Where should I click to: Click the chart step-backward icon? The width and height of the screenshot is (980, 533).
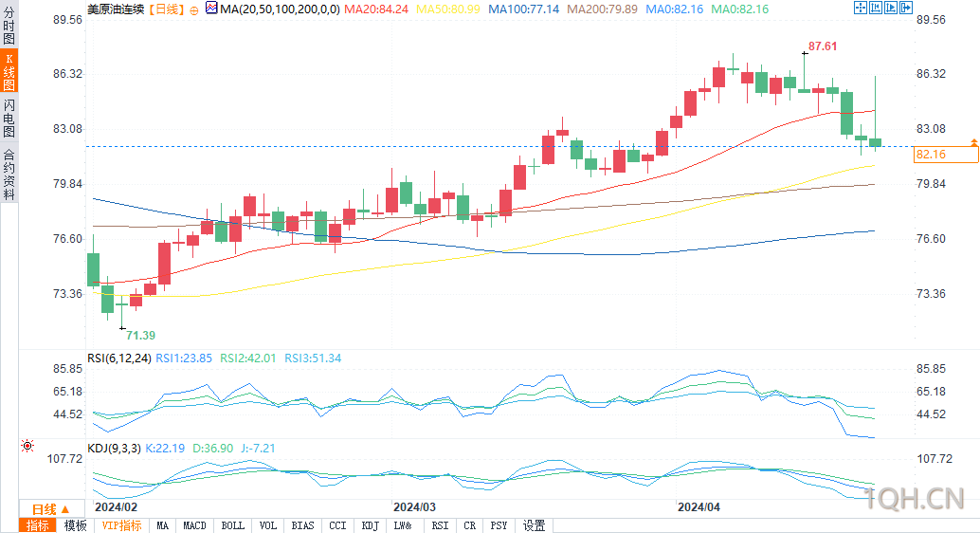(876, 8)
